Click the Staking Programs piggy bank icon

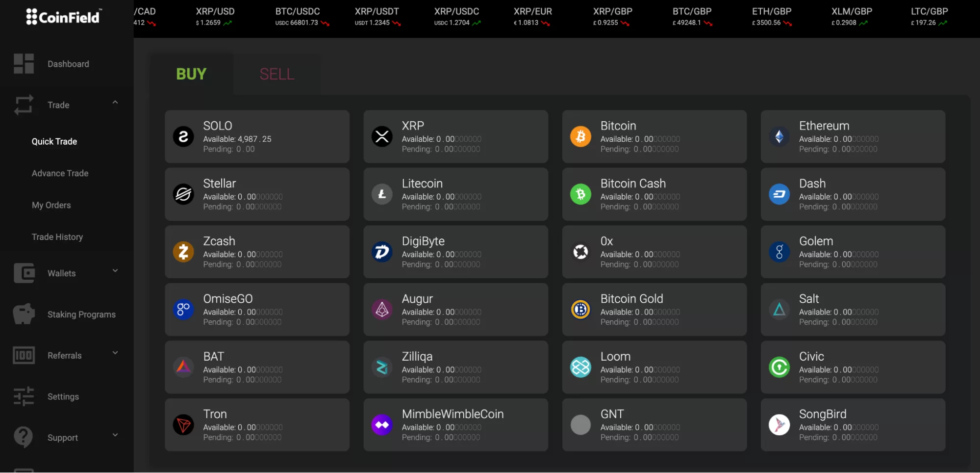[x=24, y=314]
